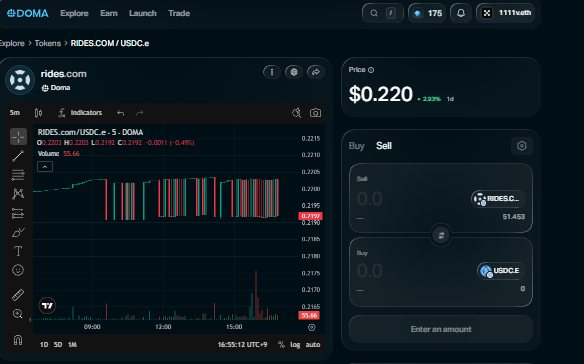
Task: Redo the chart action
Action: [x=140, y=113]
